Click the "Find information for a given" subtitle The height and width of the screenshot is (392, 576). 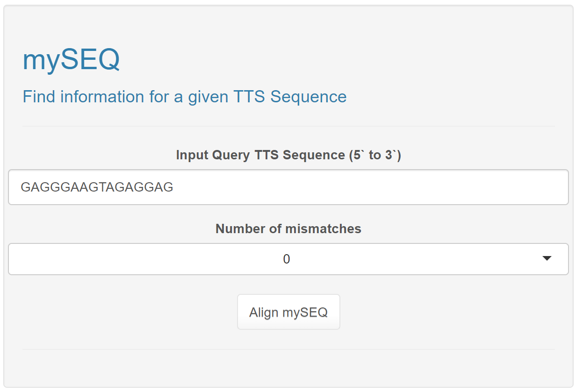125,97
